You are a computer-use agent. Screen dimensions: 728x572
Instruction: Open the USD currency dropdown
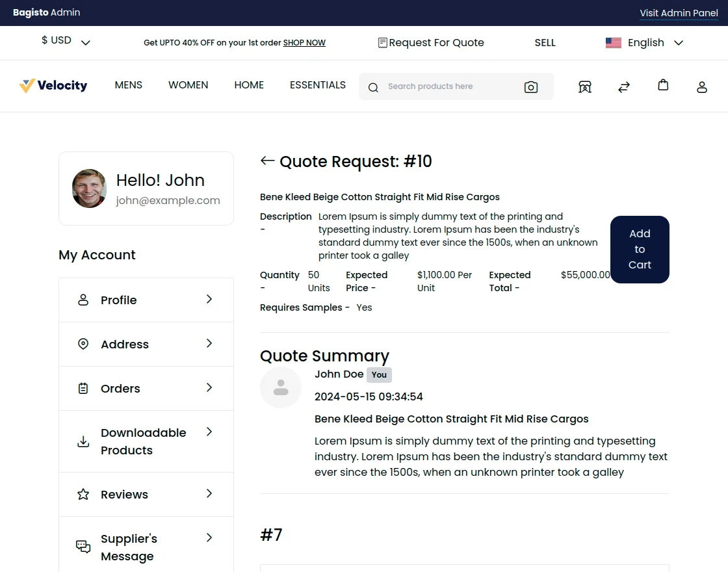click(66, 41)
